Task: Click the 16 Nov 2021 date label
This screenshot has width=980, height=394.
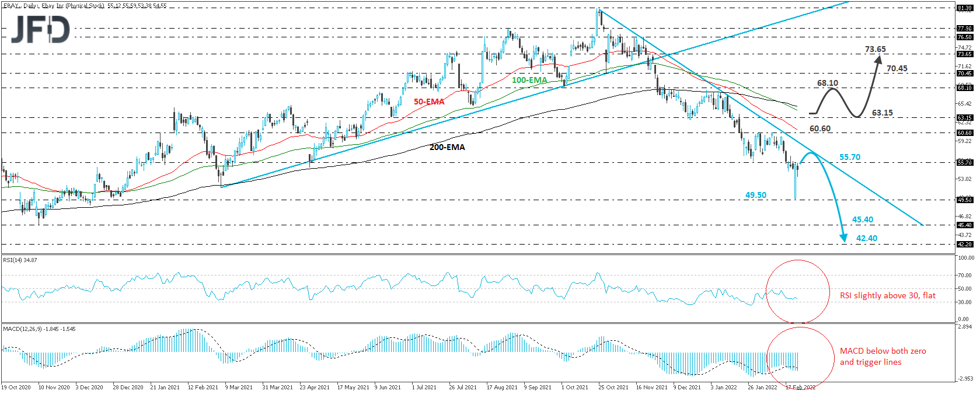Action: click(x=651, y=387)
